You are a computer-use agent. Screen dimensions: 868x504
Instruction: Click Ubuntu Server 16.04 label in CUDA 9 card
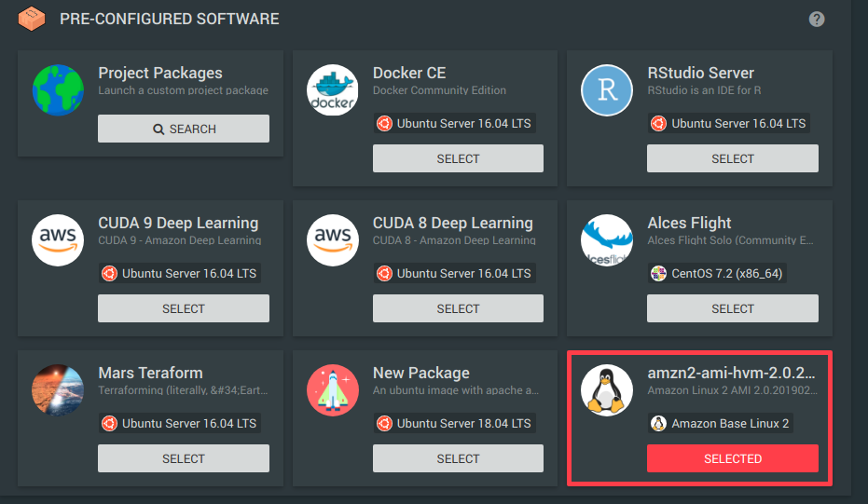click(189, 273)
